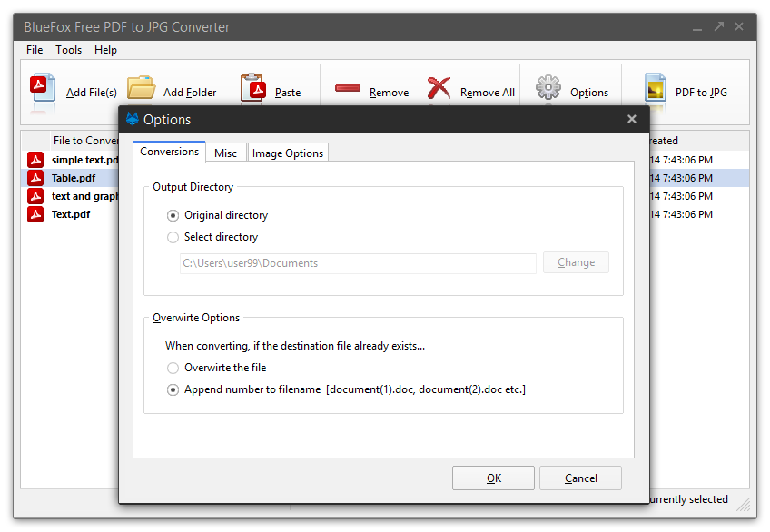This screenshot has width=770, height=532.
Task: Click the Cancel button
Action: click(x=581, y=478)
